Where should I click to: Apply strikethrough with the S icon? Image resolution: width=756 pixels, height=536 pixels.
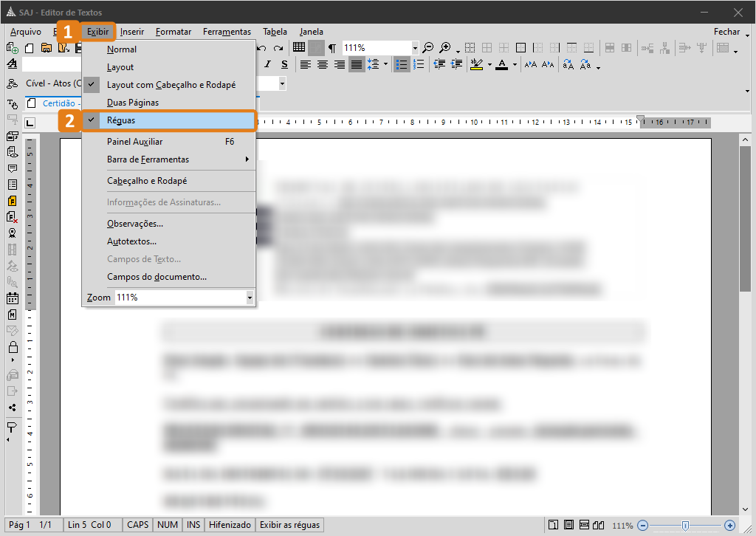tap(284, 64)
